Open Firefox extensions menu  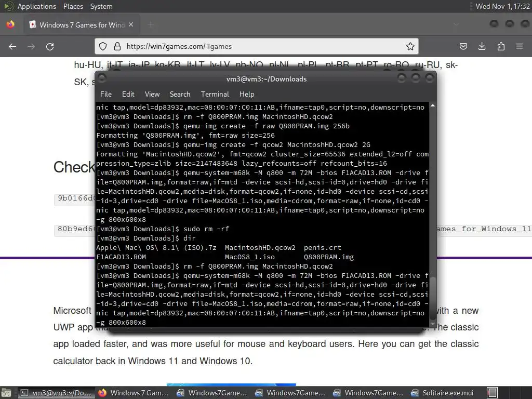point(501,46)
